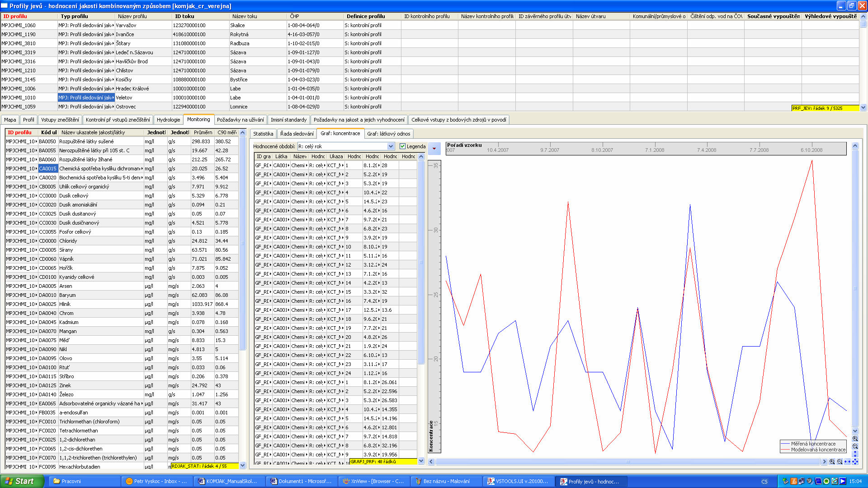Open Imisní standardy tab
The image size is (868, 488).
[288, 120]
